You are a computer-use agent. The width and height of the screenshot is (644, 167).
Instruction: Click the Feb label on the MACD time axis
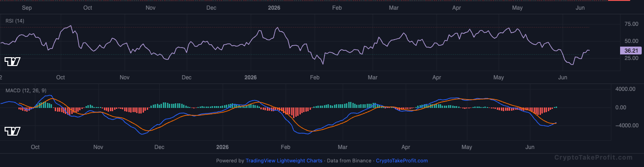285,147
